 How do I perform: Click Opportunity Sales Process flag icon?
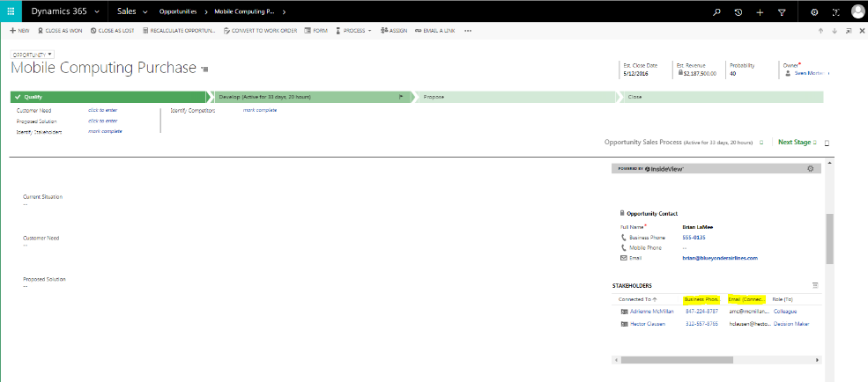tap(761, 142)
